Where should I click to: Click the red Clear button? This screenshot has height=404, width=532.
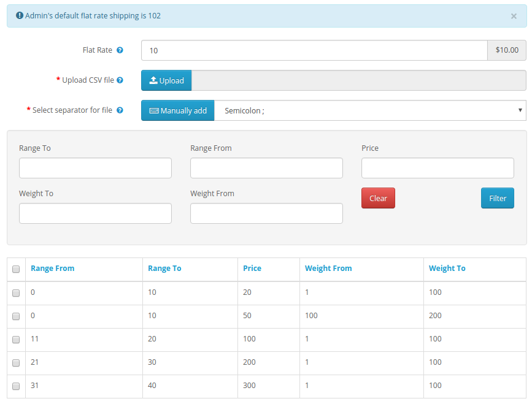click(379, 198)
